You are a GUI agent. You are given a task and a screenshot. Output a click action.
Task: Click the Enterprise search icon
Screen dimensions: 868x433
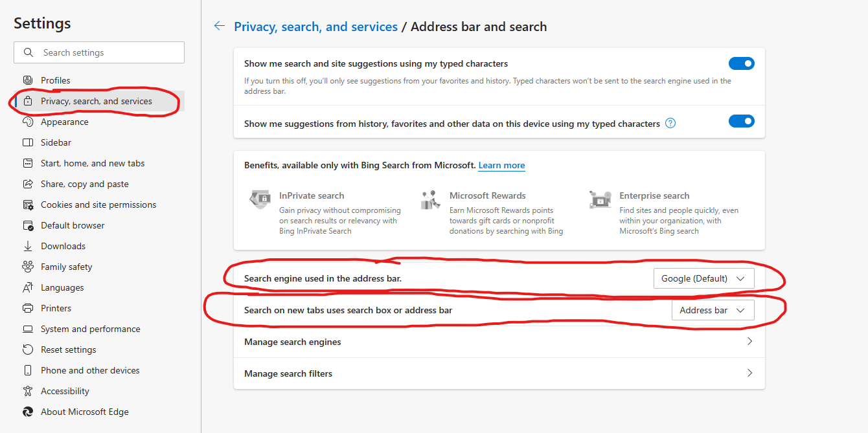(600, 199)
